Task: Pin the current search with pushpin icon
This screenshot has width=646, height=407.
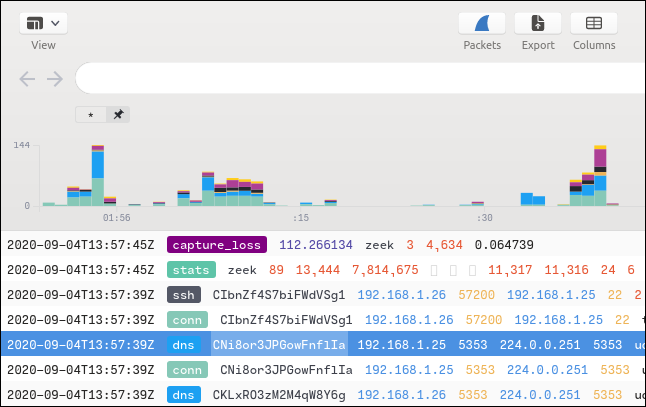Action: [x=118, y=115]
